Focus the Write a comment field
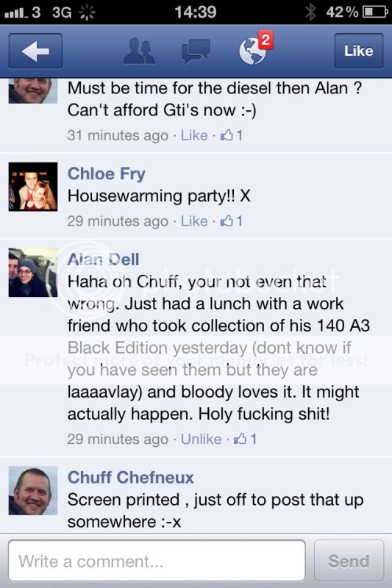The width and height of the screenshot is (392, 588). tap(157, 561)
